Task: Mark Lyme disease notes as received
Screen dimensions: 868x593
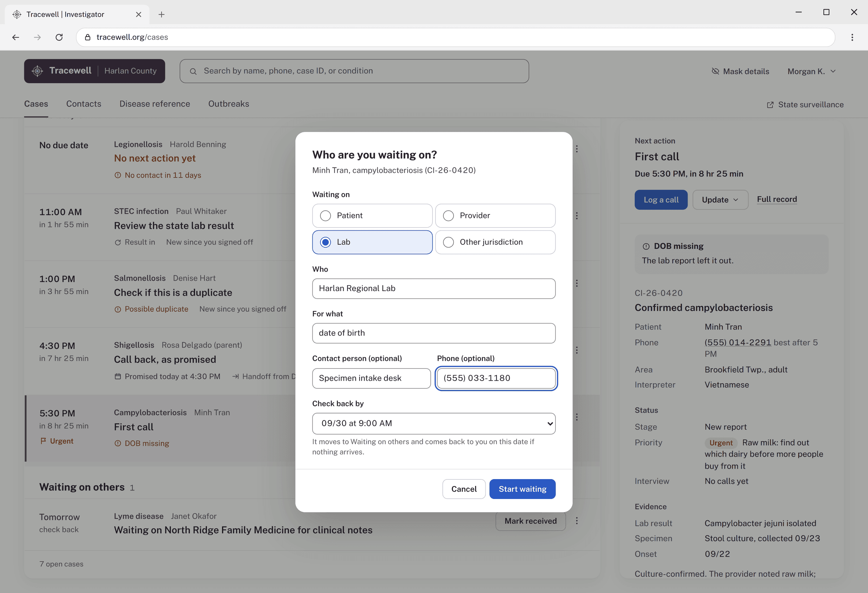Action: pyautogui.click(x=530, y=521)
